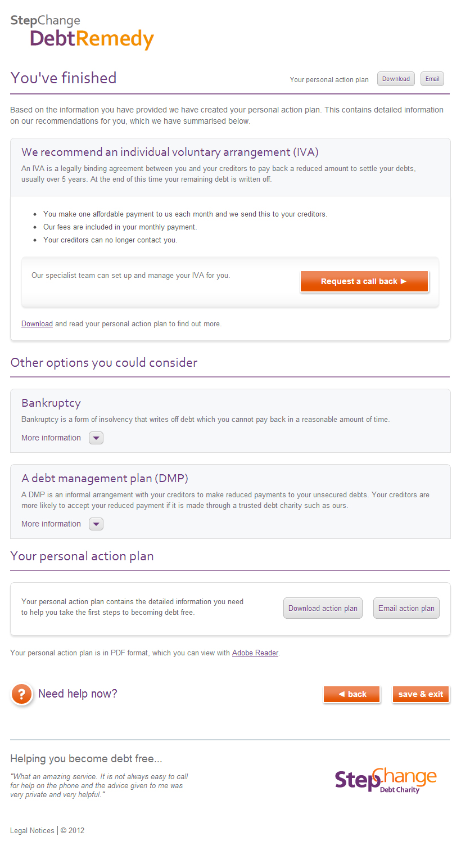
Task: Click the StepChange DebtRemedy logo
Action: 82,33
